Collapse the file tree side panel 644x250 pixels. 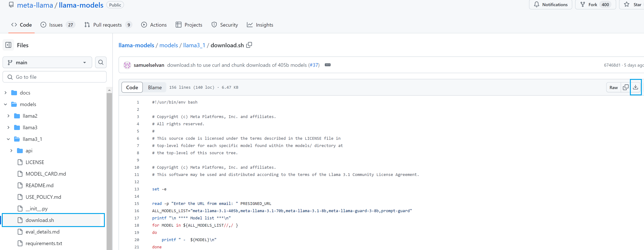point(8,45)
